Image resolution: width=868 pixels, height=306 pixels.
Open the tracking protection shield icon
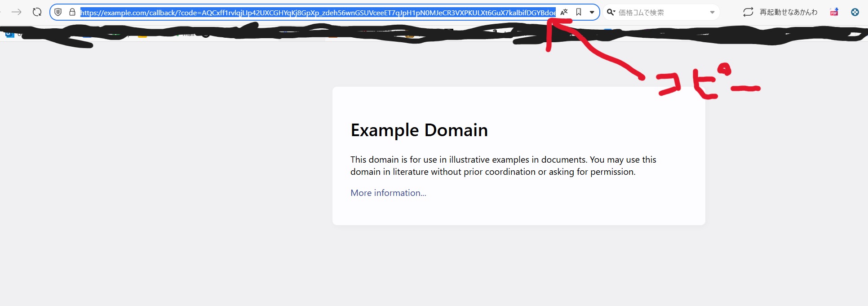pyautogui.click(x=58, y=12)
